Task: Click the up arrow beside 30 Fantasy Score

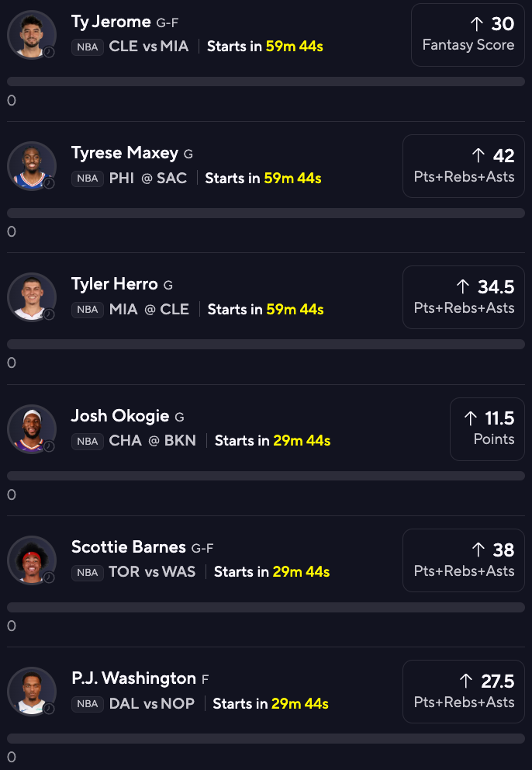Action: [x=477, y=24]
